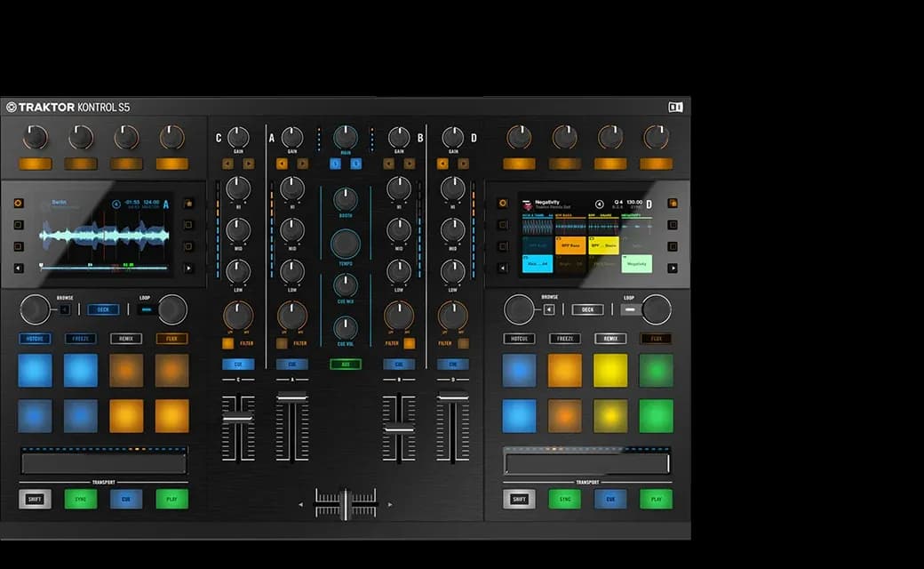924x569 pixels.
Task: Toggle first orange FX button, left FX unit
Action: click(x=35, y=164)
